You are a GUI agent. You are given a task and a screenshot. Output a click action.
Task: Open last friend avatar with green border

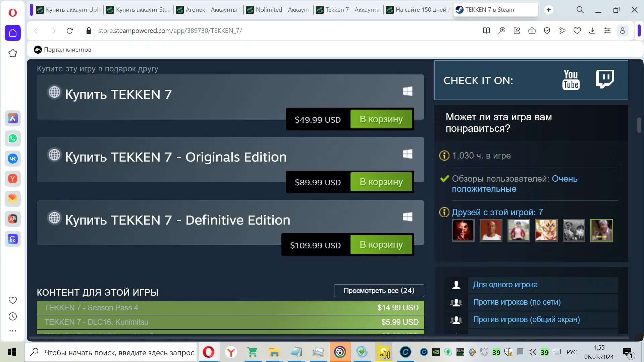tap(602, 230)
